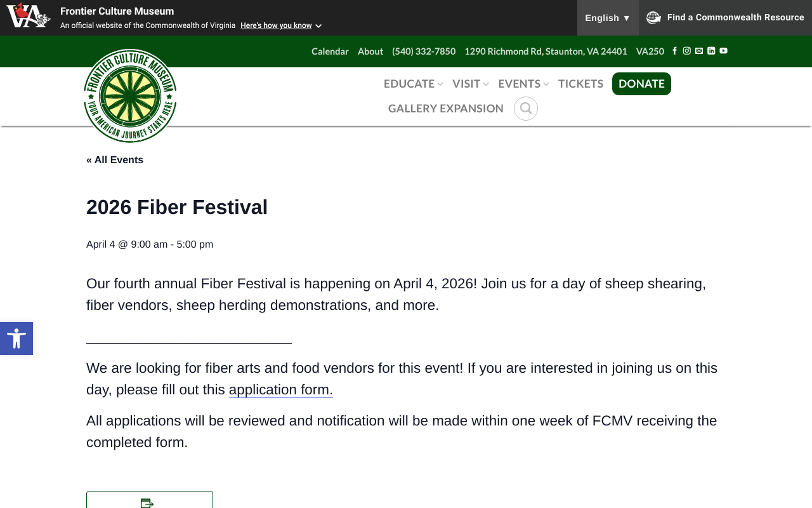Viewport: 812px width, 508px height.
Task: Click the email envelope icon
Action: [x=699, y=51]
